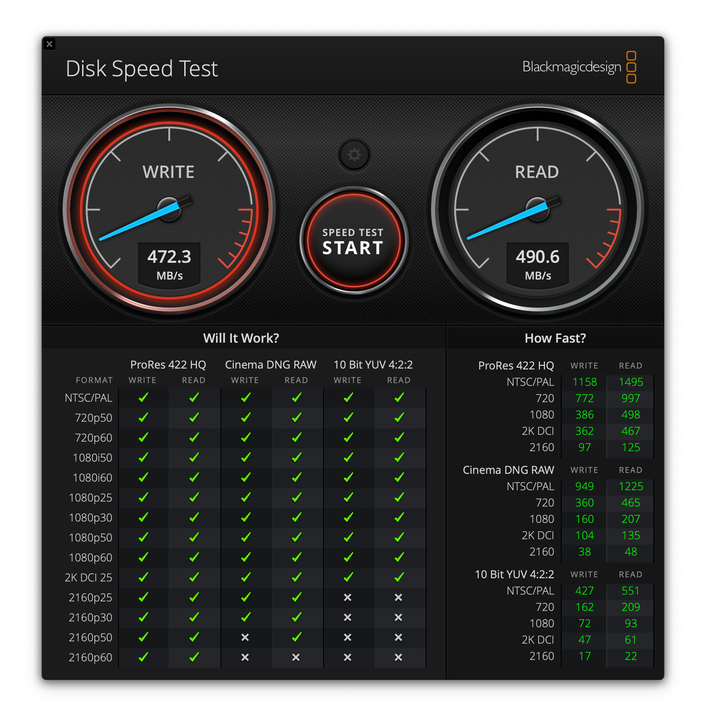This screenshot has height=728, width=706.
Task: Click the 10 Bit YUV NTSC/PAL write value 427
Action: (584, 591)
